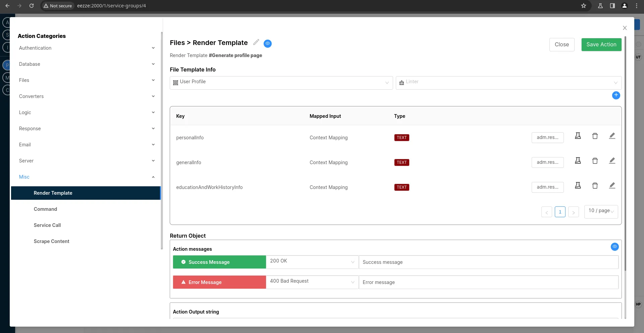The image size is (644, 333).
Task: Delete the generalInfo row using trash icon
Action: pyautogui.click(x=595, y=161)
